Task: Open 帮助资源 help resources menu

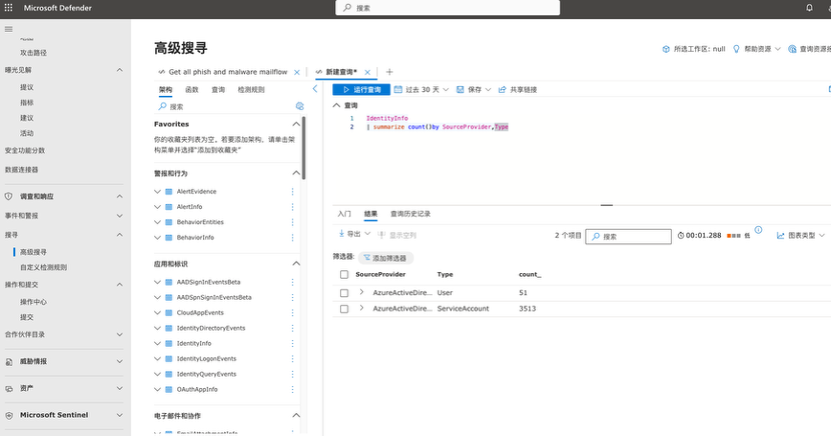Action: [x=757, y=49]
